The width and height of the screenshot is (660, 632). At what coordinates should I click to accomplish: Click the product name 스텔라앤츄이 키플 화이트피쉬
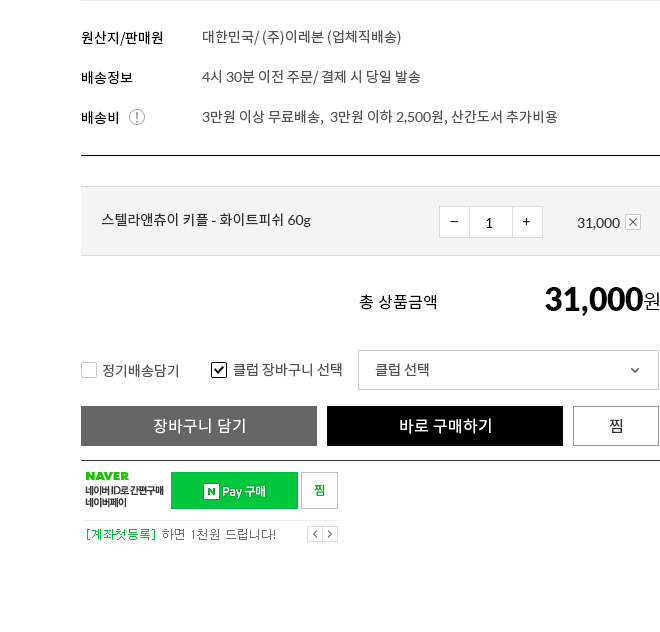coord(206,220)
